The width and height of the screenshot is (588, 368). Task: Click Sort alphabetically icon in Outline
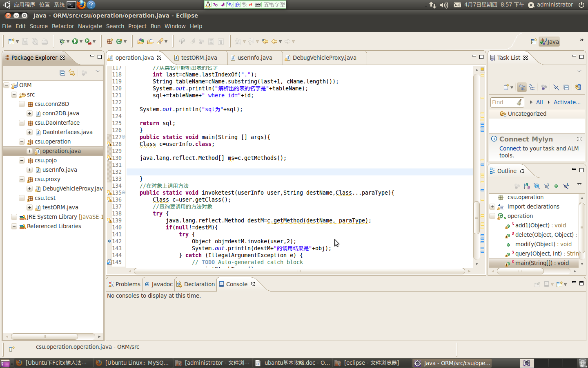527,186
